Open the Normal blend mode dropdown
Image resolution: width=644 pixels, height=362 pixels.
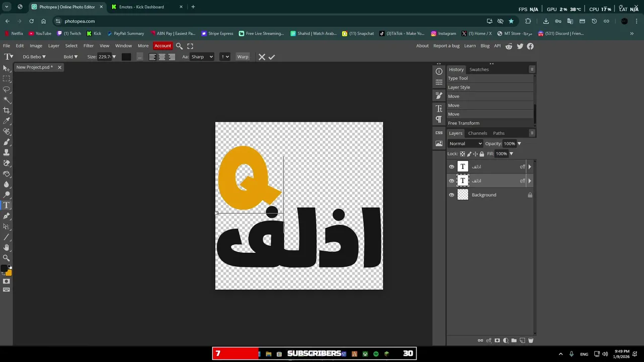click(465, 144)
